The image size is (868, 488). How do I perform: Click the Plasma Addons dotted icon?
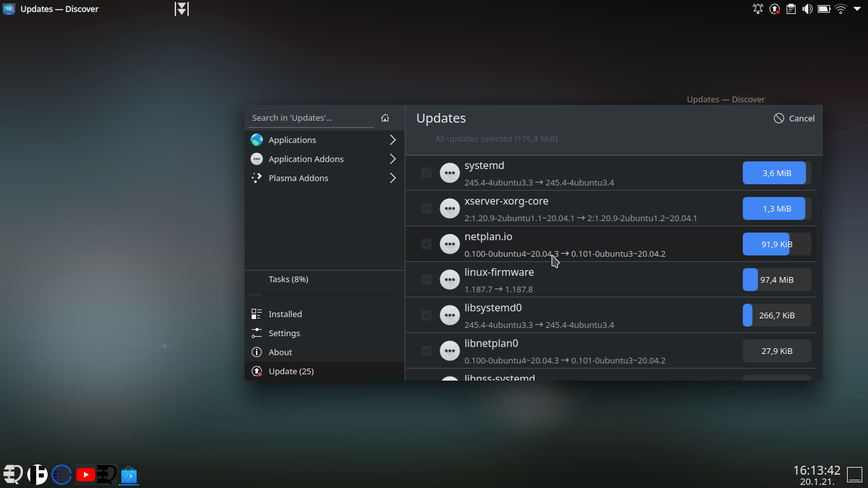257,178
